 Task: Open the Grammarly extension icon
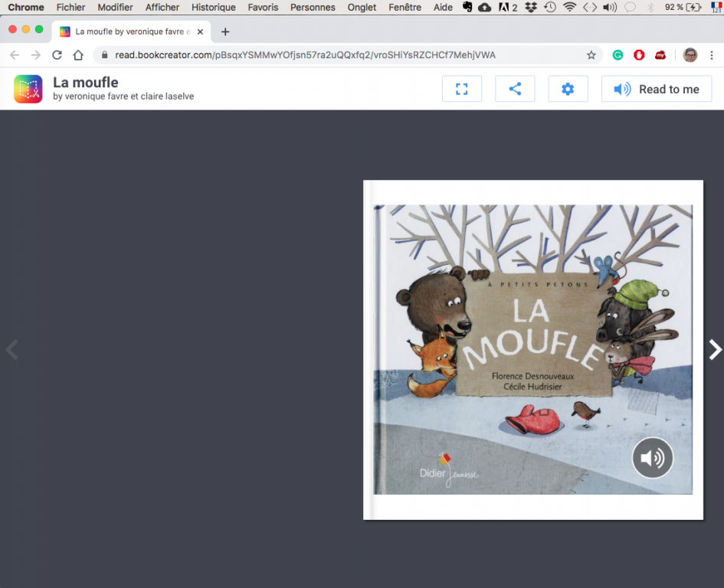coord(618,55)
